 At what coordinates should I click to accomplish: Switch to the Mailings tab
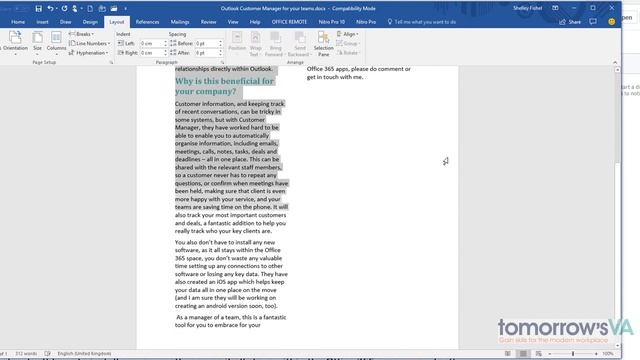180,22
